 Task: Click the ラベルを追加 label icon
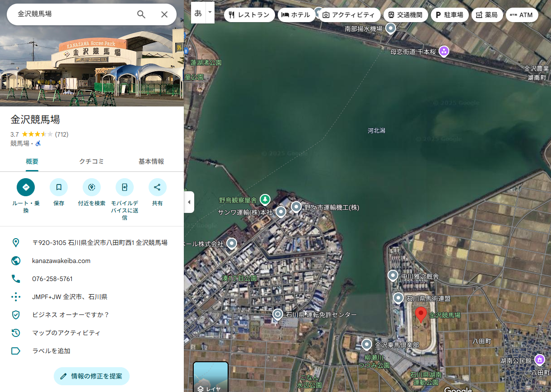coord(16,351)
